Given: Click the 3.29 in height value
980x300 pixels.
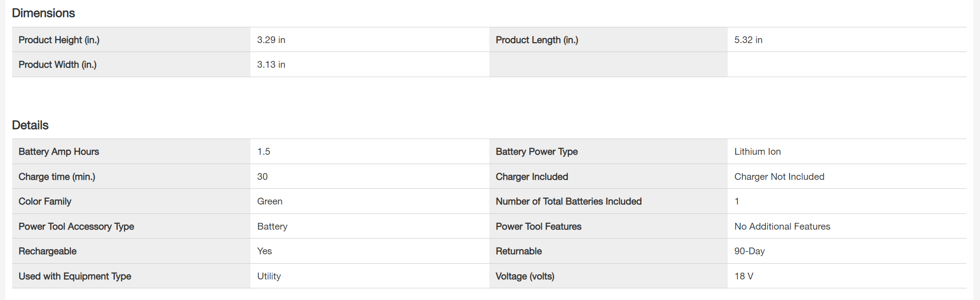Looking at the screenshot, I should 271,40.
